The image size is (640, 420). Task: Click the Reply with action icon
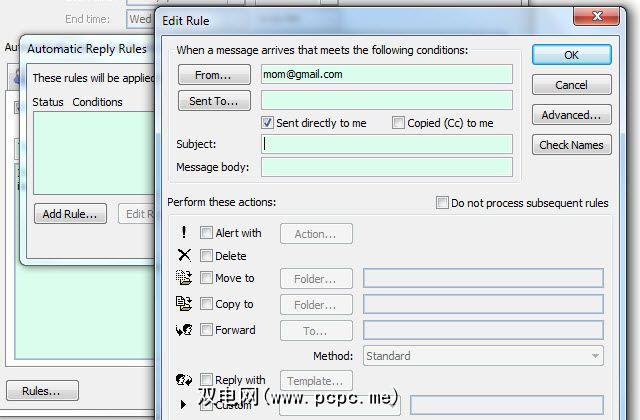[x=184, y=380]
